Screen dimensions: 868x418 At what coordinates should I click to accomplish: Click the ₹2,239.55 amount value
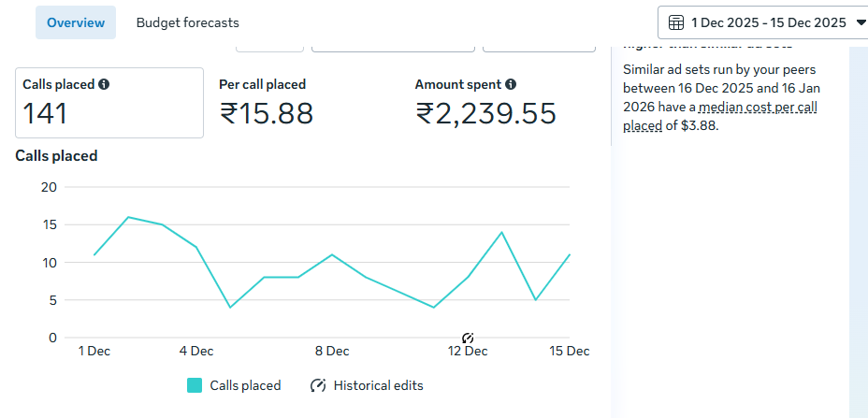point(486,114)
